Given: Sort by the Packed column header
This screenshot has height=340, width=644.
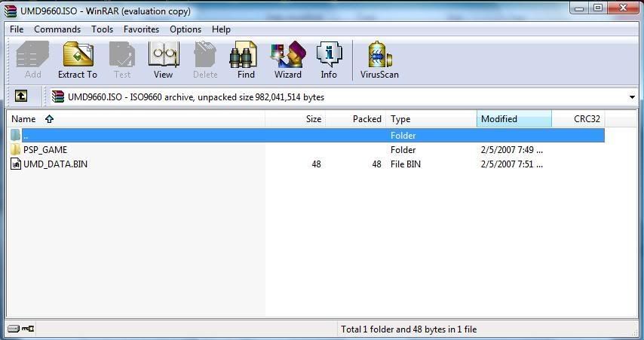Looking at the screenshot, I should [x=356, y=119].
